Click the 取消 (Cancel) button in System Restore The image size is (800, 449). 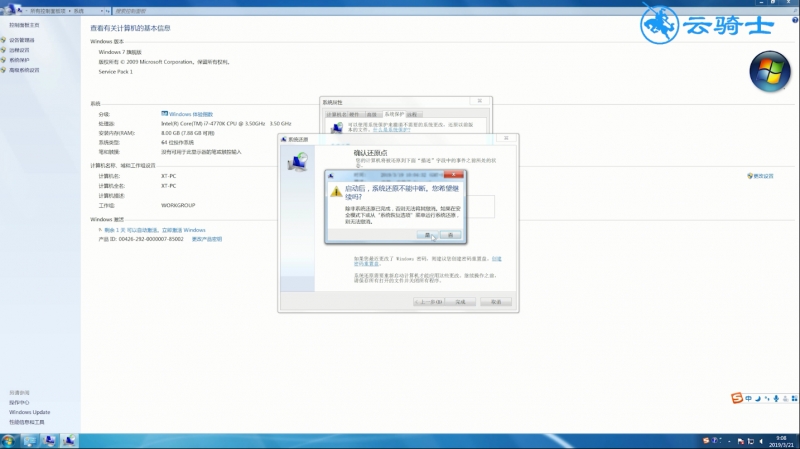pos(496,302)
